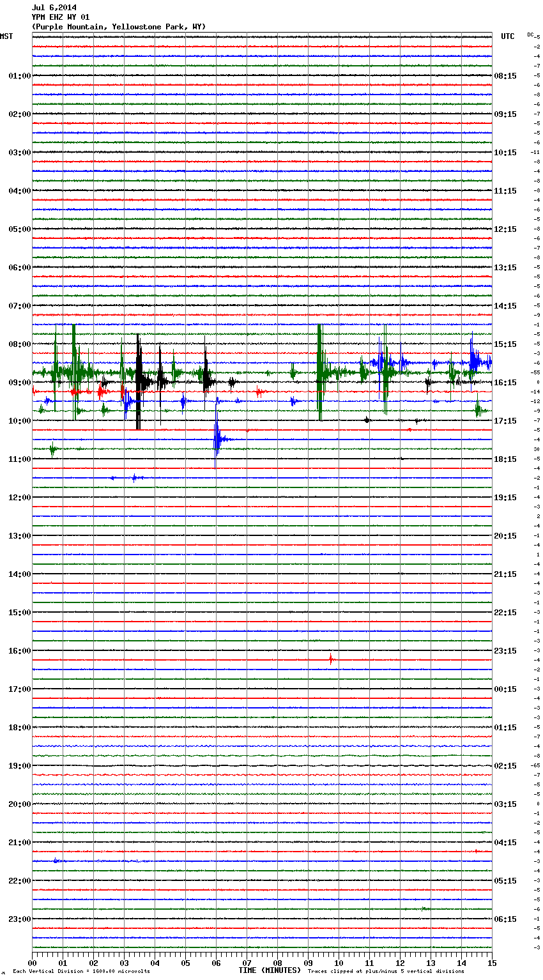Screen dimensions: 543x980
Task: Click the 02:15 UTC time label
Action: tap(505, 766)
